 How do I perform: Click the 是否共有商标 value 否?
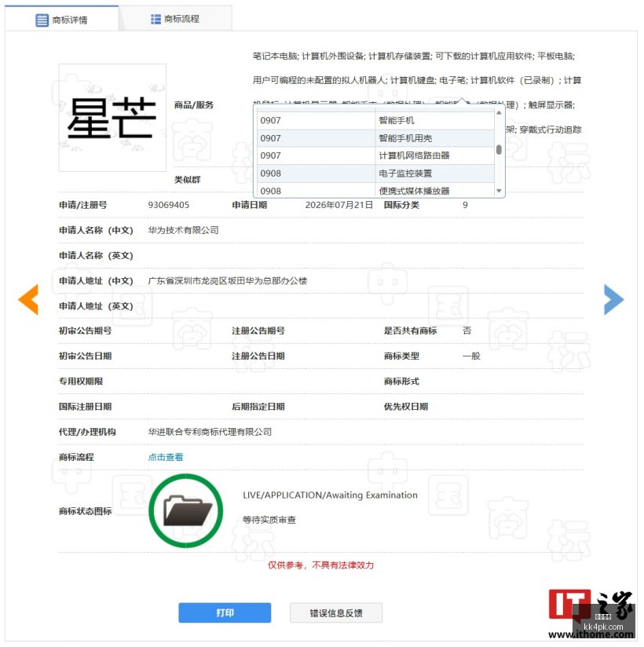coord(467,331)
